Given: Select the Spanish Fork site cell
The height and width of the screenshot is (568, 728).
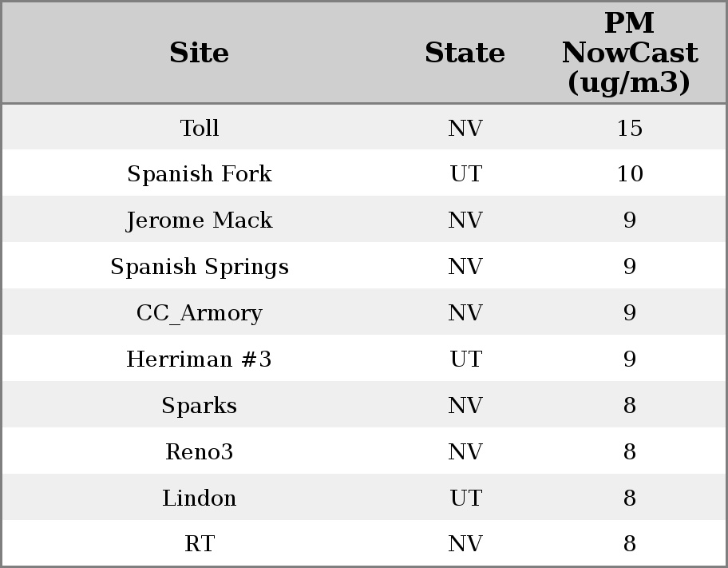Looking at the screenshot, I should point(200,174).
